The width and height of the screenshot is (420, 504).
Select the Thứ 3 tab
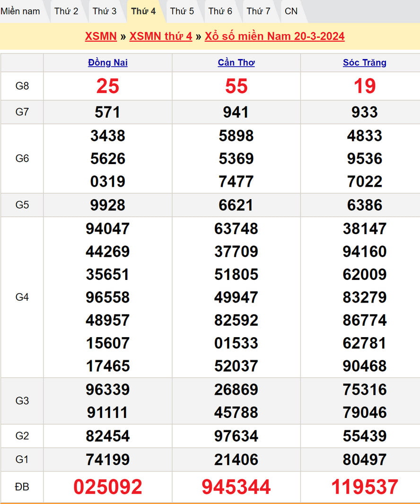pyautogui.click(x=105, y=11)
